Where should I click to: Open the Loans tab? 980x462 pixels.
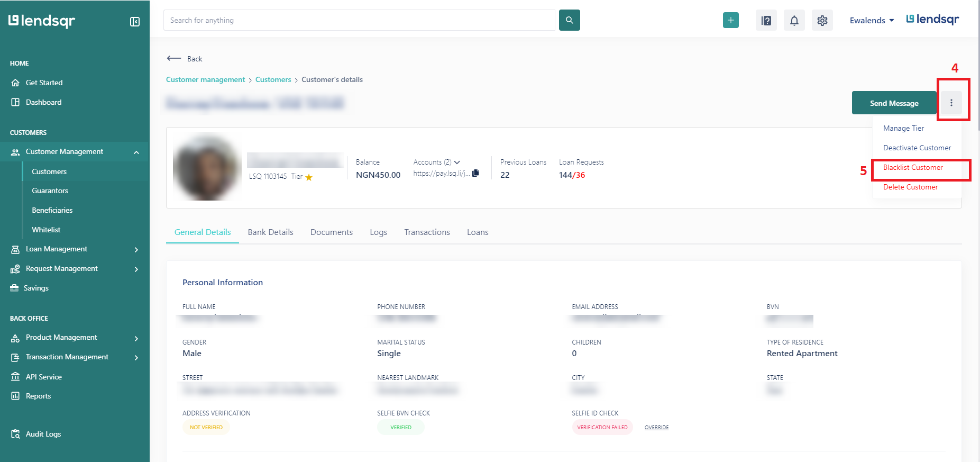pos(478,232)
